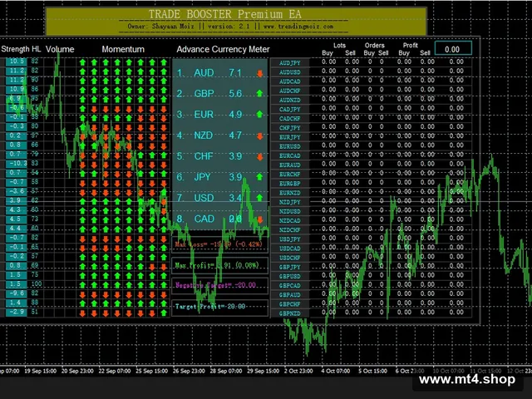Click the Max Loss readout box

[219, 244]
